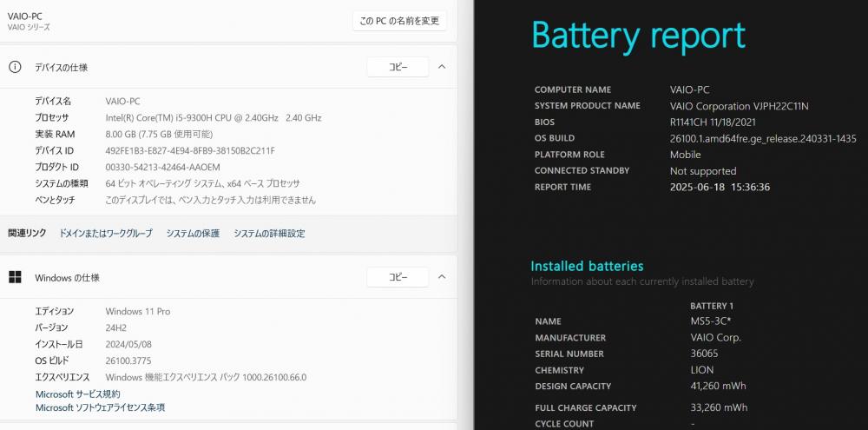
Task: Select the connected standby Not supported value
Action: coord(703,171)
